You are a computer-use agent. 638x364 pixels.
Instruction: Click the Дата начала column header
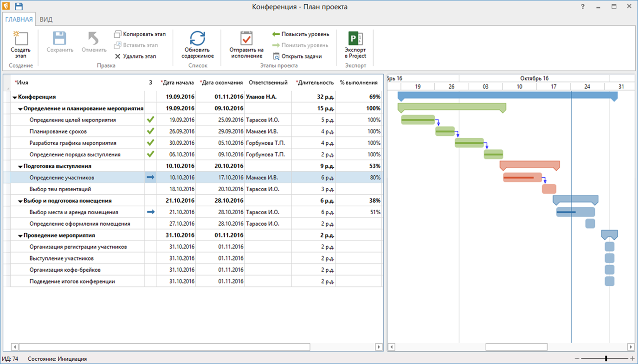coord(177,83)
